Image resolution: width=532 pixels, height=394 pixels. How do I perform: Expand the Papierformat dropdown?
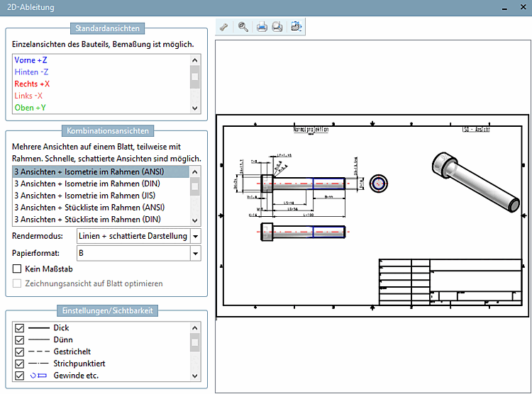196,253
